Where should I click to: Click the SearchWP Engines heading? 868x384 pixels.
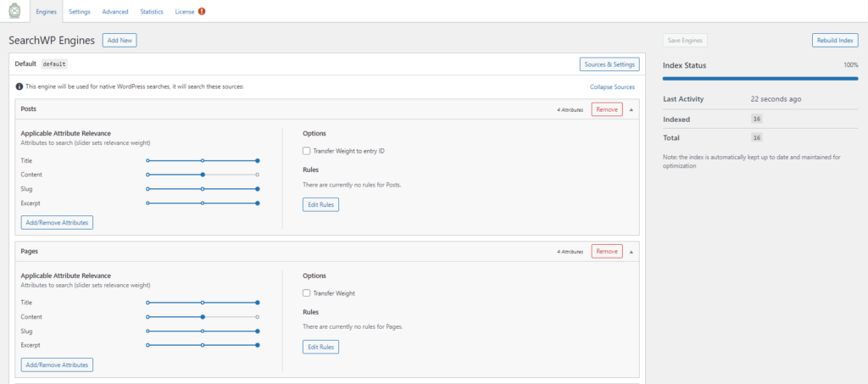tap(52, 41)
